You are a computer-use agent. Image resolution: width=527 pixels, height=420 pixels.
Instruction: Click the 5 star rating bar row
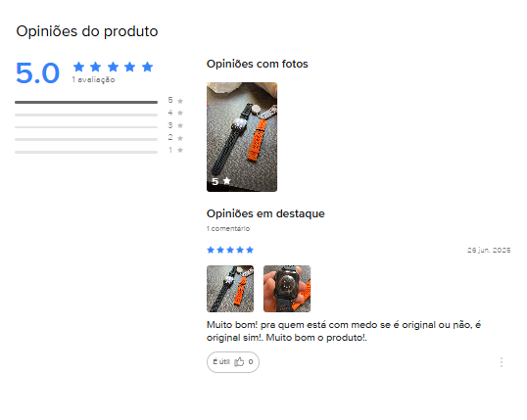pyautogui.click(x=99, y=101)
